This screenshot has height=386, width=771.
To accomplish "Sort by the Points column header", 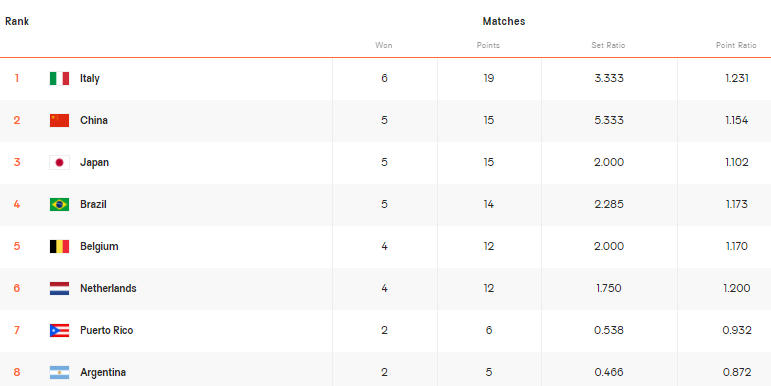I will (x=488, y=45).
